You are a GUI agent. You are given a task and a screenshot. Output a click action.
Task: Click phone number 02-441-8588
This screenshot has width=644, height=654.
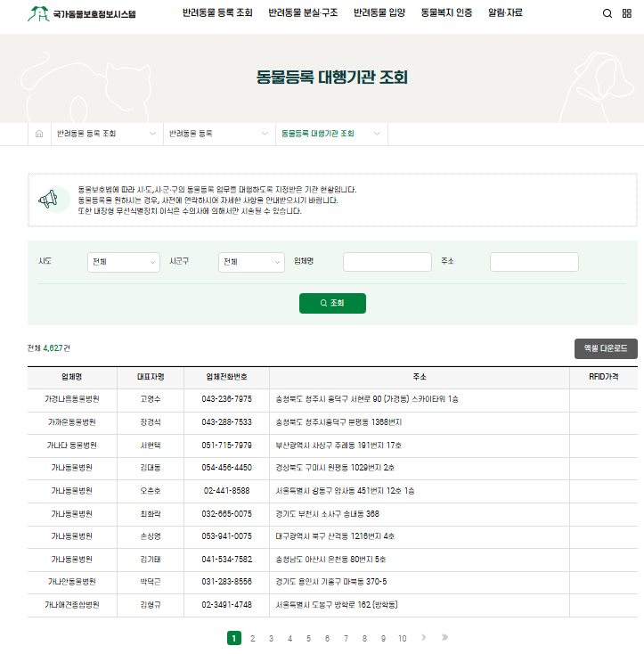[x=227, y=491]
